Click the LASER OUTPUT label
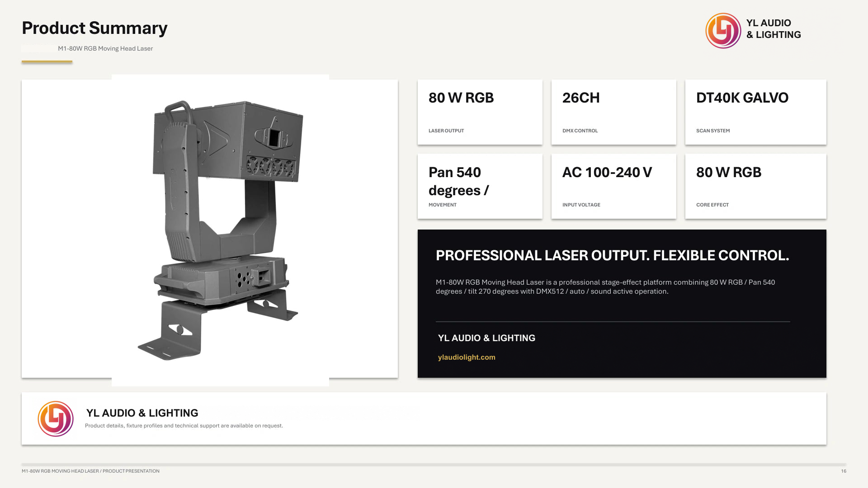 pyautogui.click(x=446, y=131)
